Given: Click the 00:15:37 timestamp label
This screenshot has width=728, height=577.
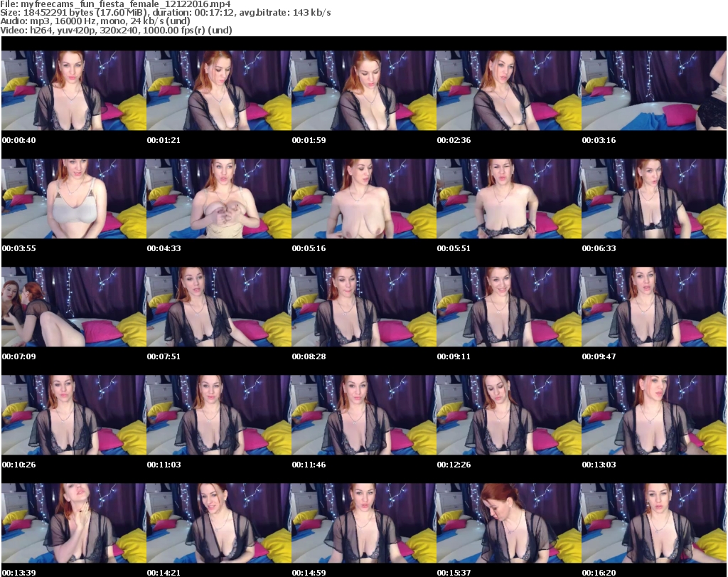Looking at the screenshot, I should click(454, 573).
